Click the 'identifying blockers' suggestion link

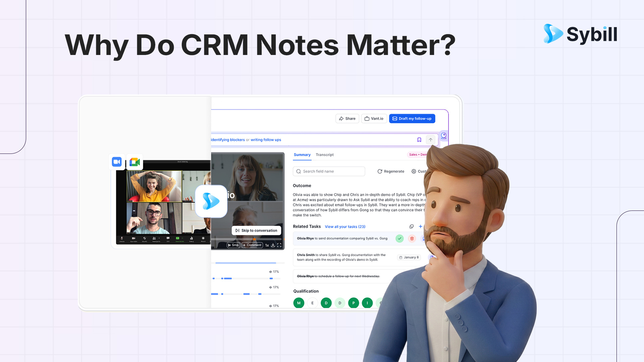(228, 140)
